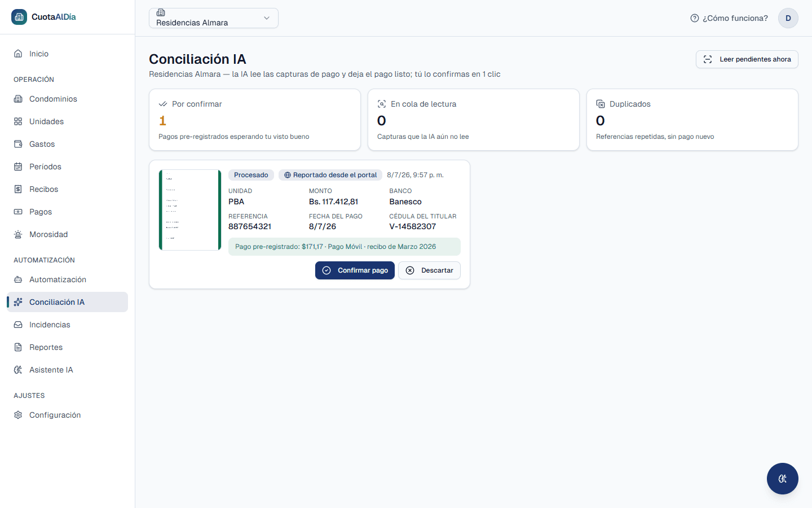Click the En cola de lectura card
This screenshot has height=508, width=812.
click(474, 120)
